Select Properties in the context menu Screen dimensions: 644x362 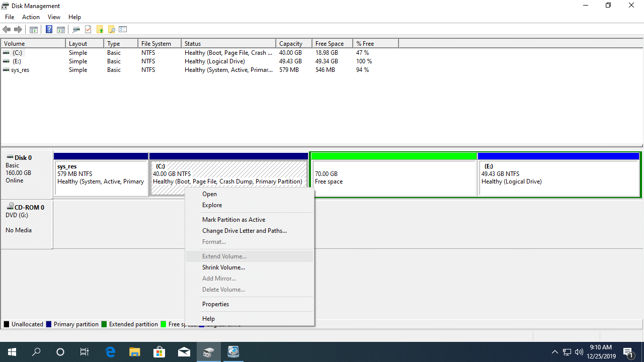tap(215, 304)
